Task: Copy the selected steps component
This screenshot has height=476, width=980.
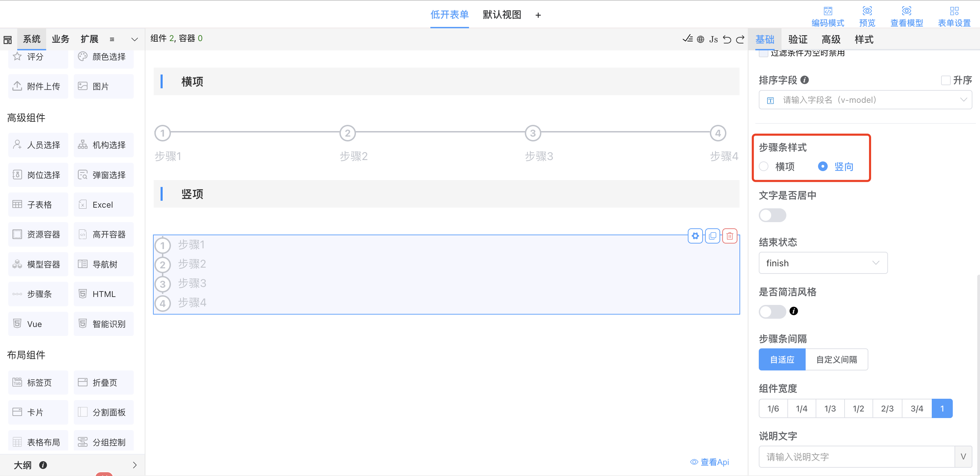Action: [x=712, y=236]
